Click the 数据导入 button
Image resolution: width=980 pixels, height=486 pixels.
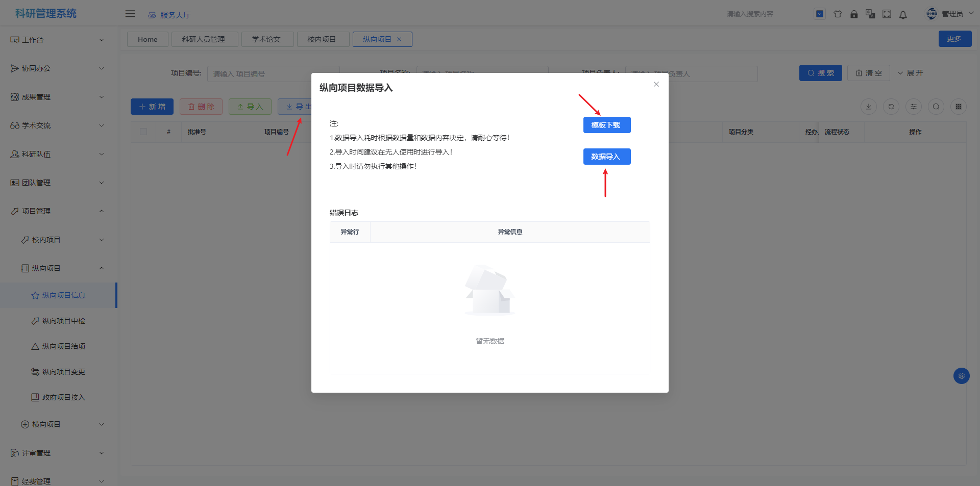(x=606, y=157)
